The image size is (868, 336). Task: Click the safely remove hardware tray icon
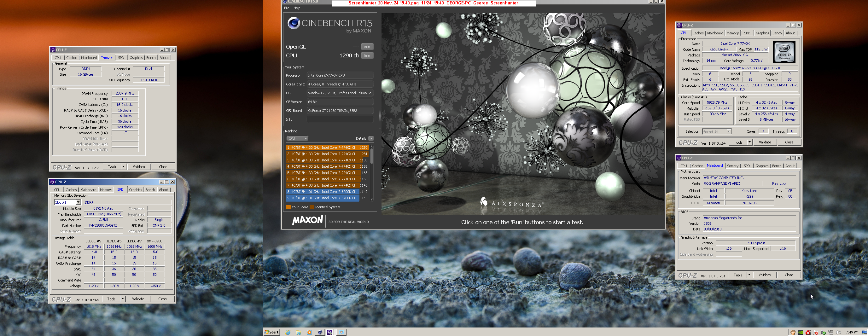pos(823,332)
